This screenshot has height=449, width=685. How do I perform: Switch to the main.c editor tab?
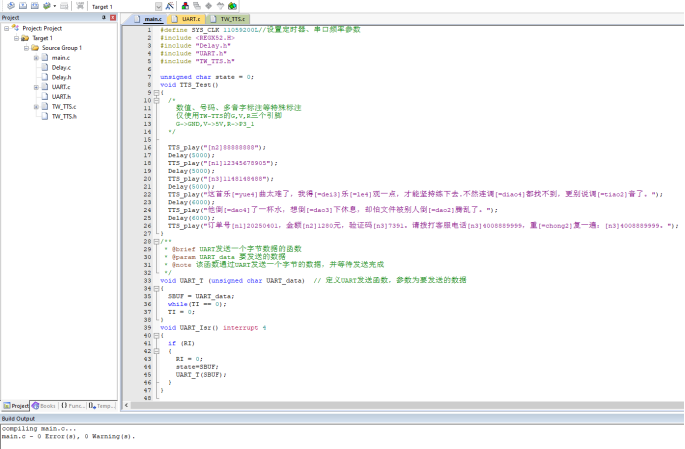click(x=149, y=19)
